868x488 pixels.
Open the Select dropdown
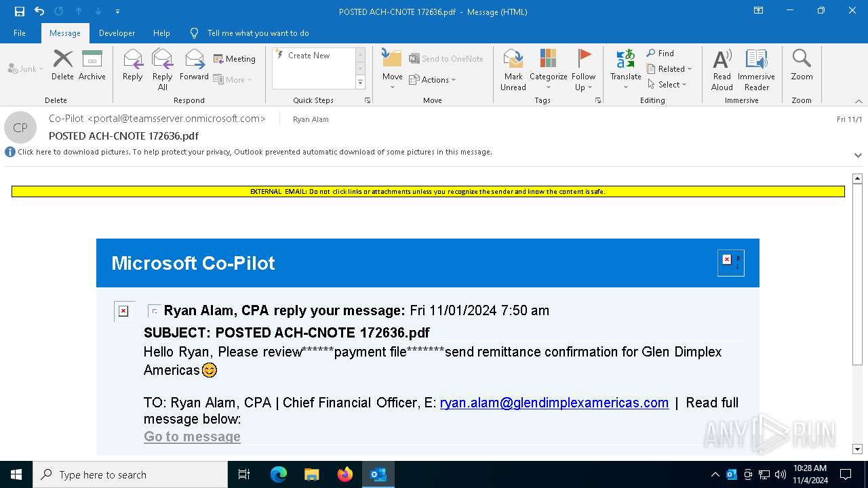point(667,85)
